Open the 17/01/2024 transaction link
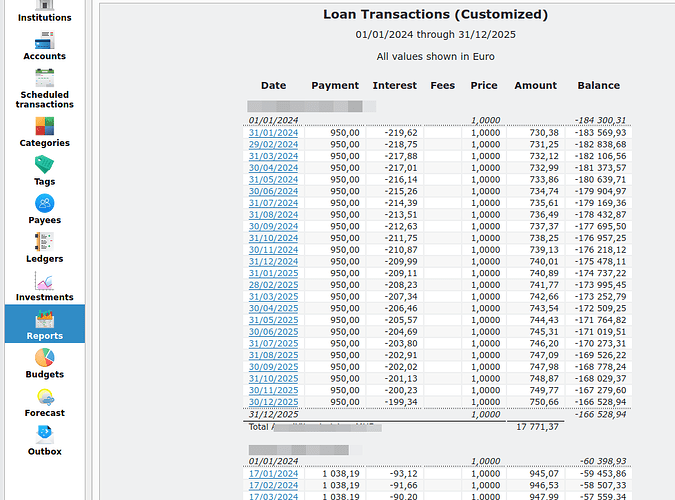The image size is (675, 500). pyautogui.click(x=273, y=473)
